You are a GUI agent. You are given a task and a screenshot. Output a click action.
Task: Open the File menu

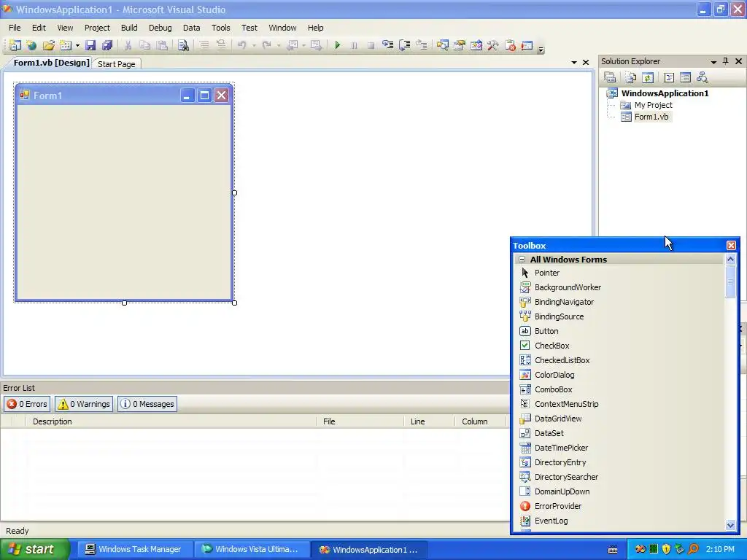15,28
